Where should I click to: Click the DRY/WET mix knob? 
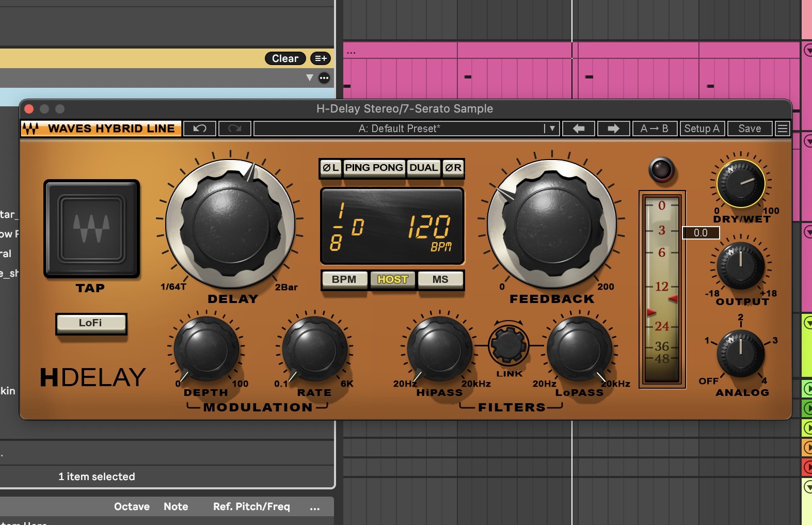pyautogui.click(x=741, y=183)
